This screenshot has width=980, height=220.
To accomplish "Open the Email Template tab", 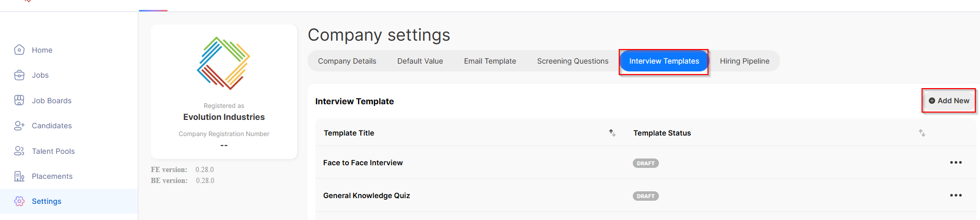I will (490, 61).
